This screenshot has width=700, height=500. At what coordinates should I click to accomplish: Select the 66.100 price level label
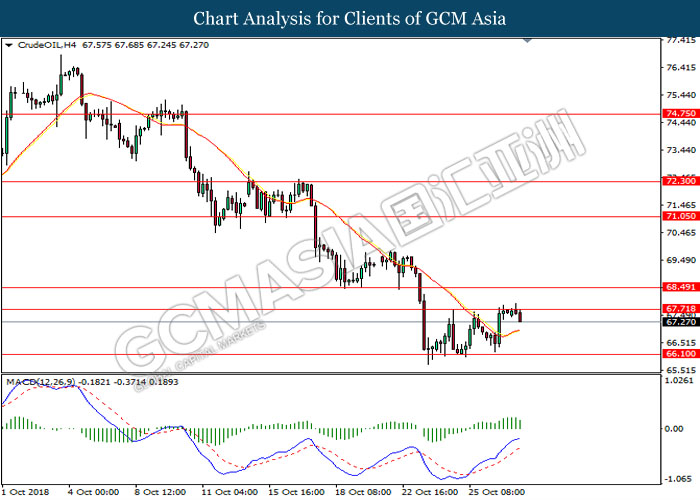681,354
